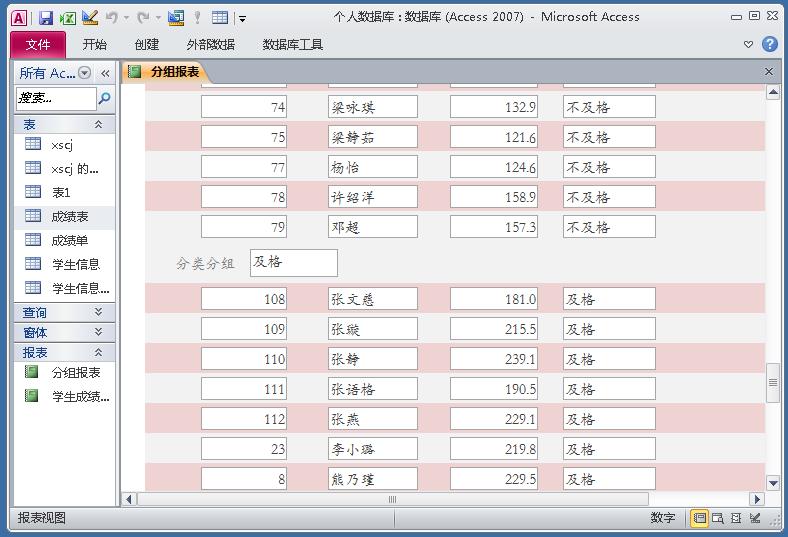Click the ID cell 108
Image resolution: width=788 pixels, height=537 pixels.
(x=244, y=299)
